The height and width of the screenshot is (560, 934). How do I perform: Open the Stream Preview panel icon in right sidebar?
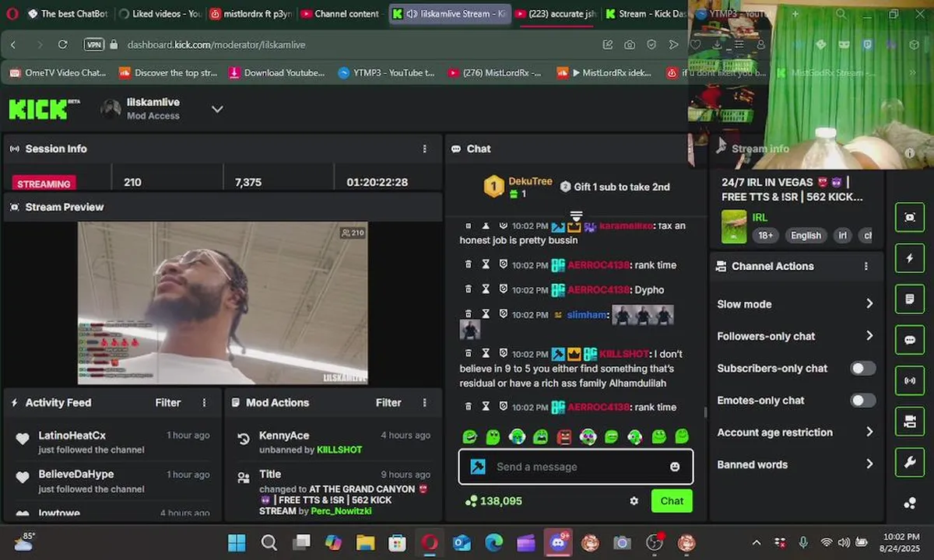[910, 218]
